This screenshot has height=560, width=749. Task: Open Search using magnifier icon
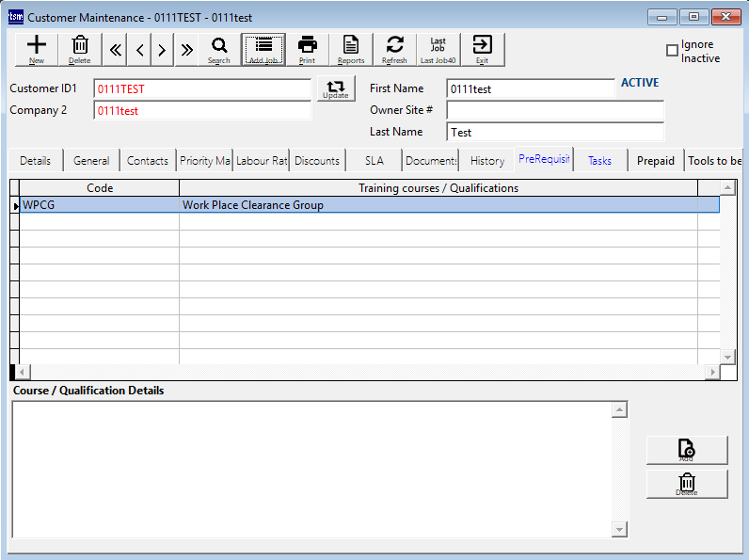point(219,49)
